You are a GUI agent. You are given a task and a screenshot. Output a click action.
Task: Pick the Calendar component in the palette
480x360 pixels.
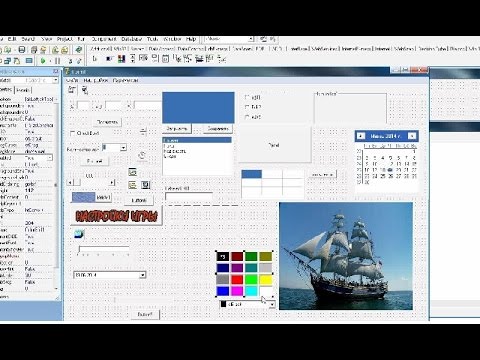(165, 59)
